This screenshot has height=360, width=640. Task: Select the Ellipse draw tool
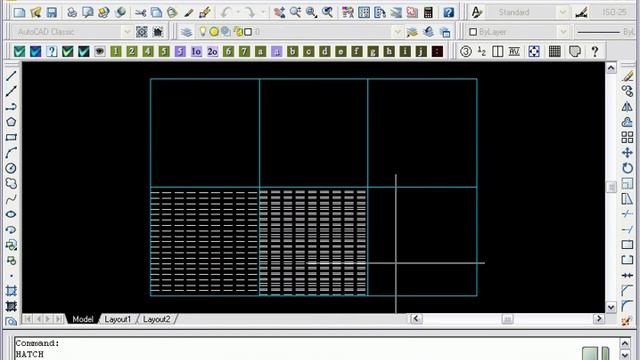11,214
